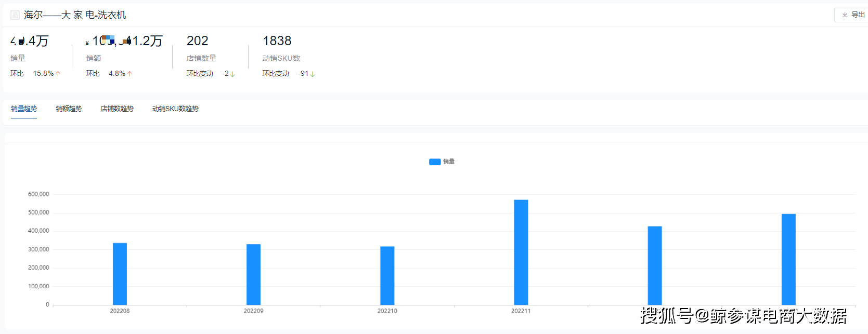
Task: Click the 600,000 y-axis label
Action: [38, 194]
